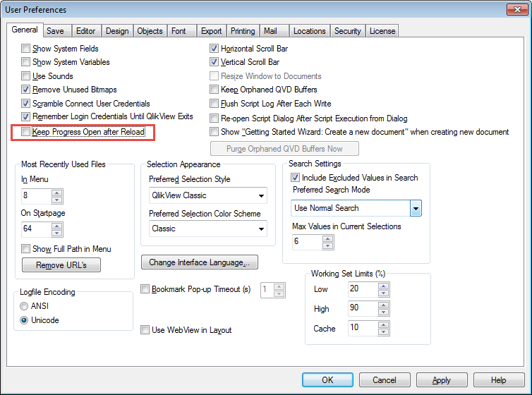Viewport: 532px width, 395px height.
Task: Check Re-open Script Dialog After Script Execution
Action: tap(214, 118)
